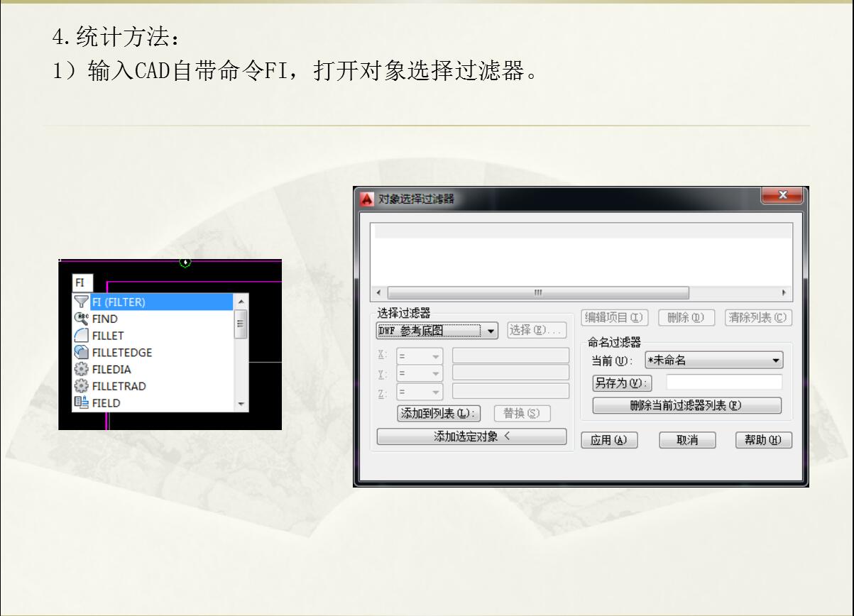Click the AutoCAD logo in dialog title bar

[366, 199]
